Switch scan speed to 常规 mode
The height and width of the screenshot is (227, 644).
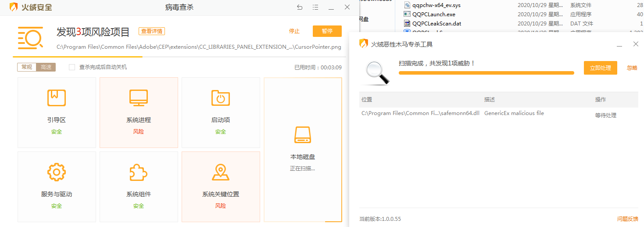coord(27,67)
